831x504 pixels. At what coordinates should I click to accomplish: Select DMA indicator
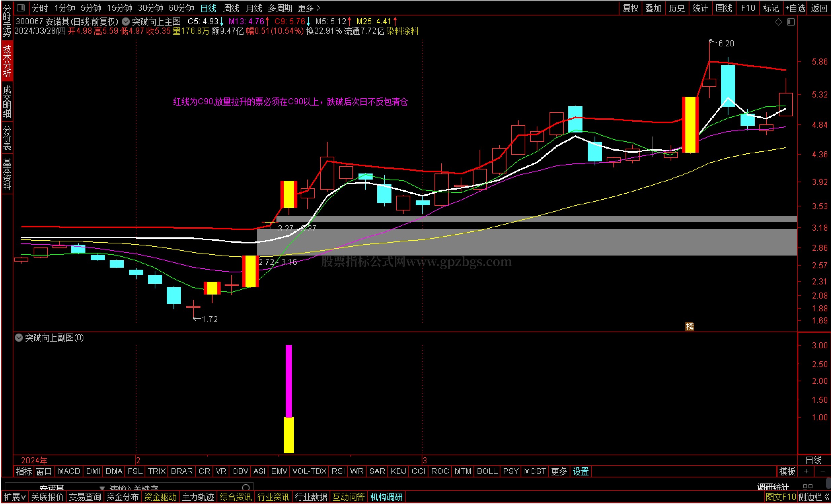pyautogui.click(x=114, y=471)
